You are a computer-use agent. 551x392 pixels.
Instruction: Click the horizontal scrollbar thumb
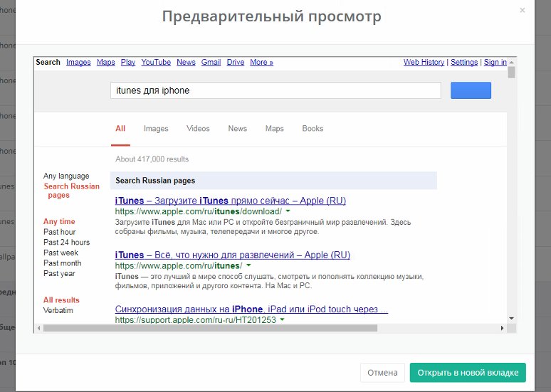tap(210, 329)
